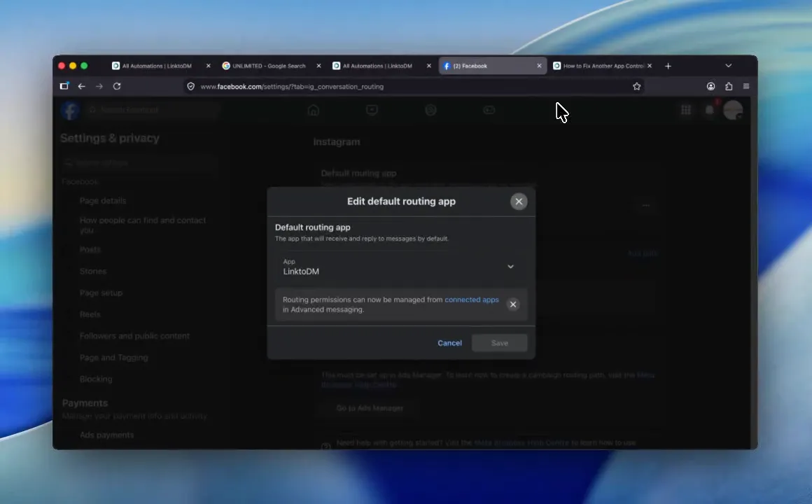Go back in browser history
The image size is (812, 504).
coord(81,87)
